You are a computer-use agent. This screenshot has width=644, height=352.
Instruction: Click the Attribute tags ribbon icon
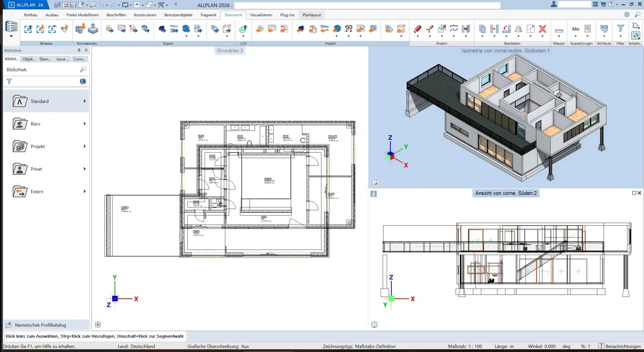604,28
